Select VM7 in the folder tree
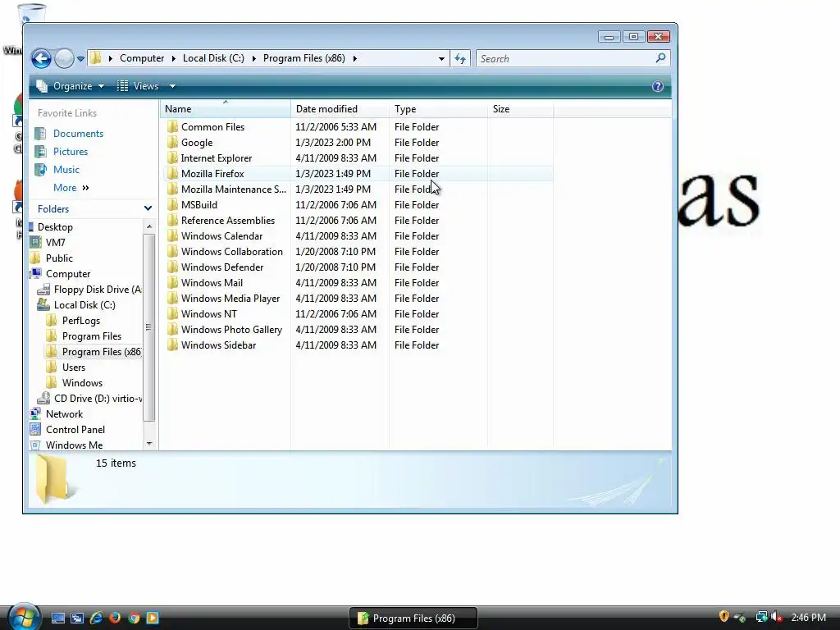Image resolution: width=840 pixels, height=630 pixels. [55, 243]
